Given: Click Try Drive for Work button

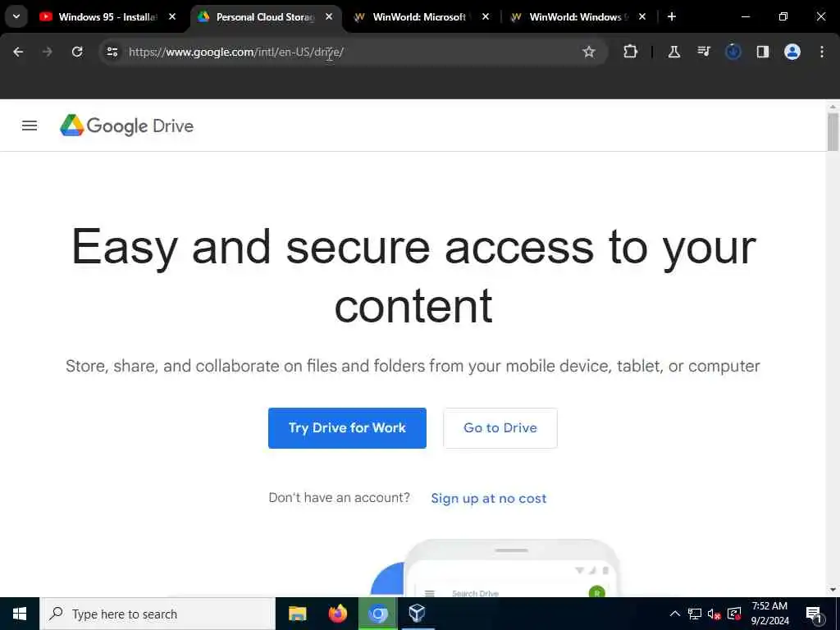Looking at the screenshot, I should tap(347, 428).
